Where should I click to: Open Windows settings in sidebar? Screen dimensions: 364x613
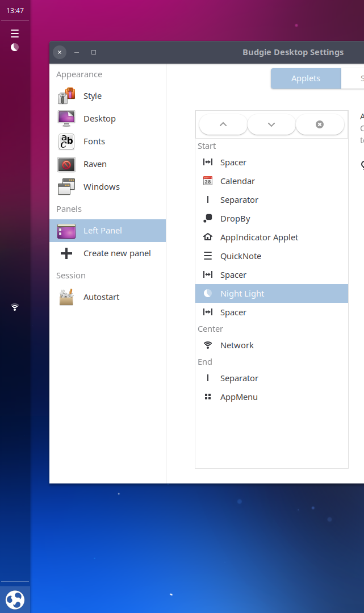107,187
